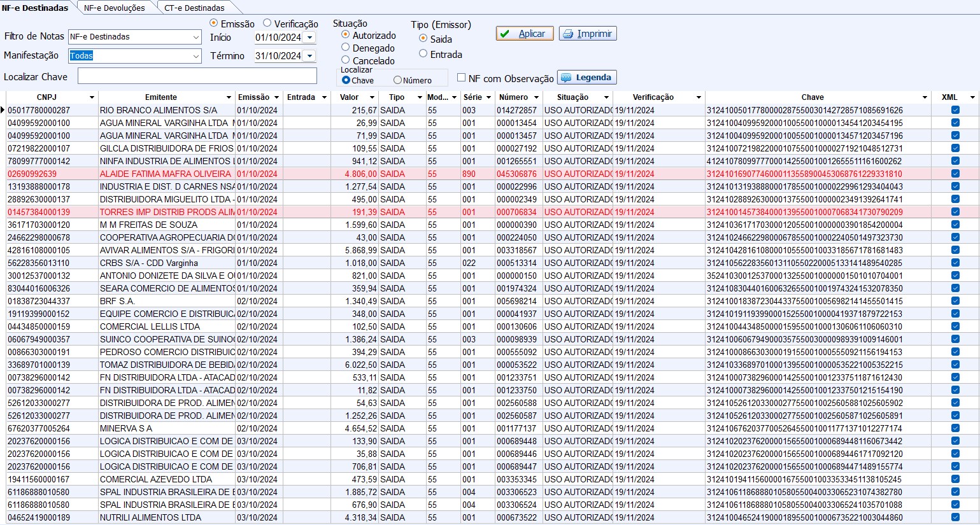980x525 pixels.
Task: Select the Cancelado situation radio button
Action: 345,60
